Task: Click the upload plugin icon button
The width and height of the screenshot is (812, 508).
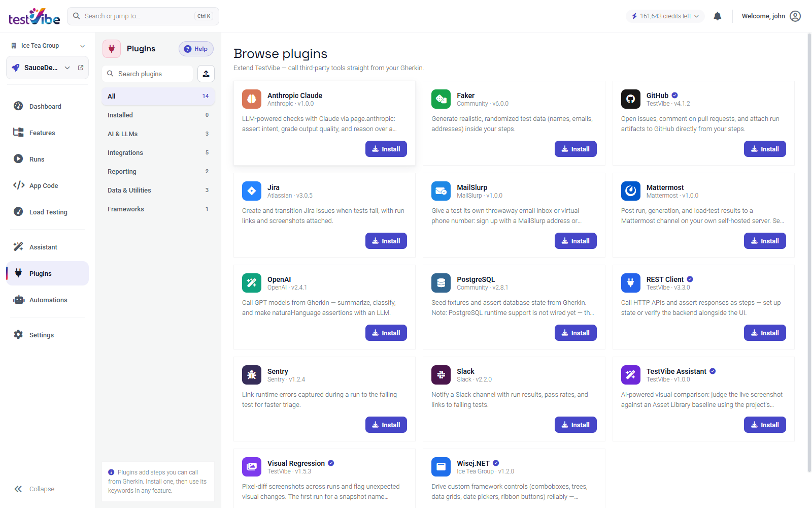Action: [x=206, y=74]
